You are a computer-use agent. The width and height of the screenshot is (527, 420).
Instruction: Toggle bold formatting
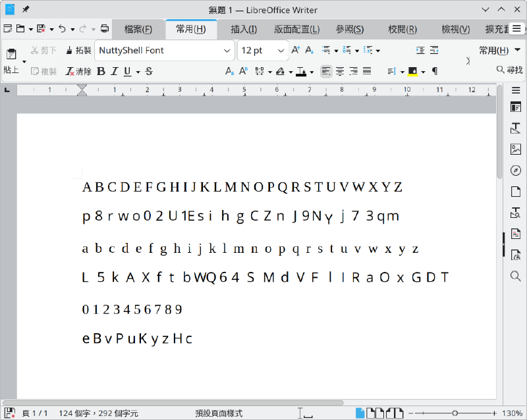pos(100,71)
